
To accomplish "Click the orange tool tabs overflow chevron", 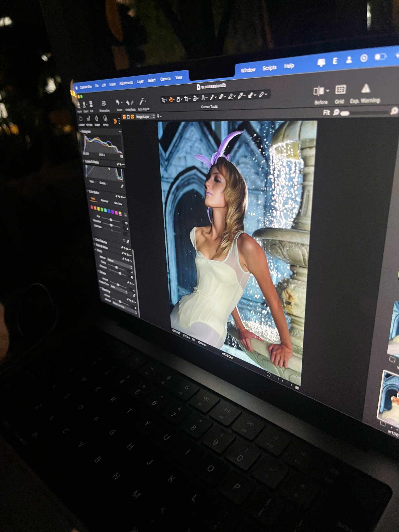I will [115, 121].
